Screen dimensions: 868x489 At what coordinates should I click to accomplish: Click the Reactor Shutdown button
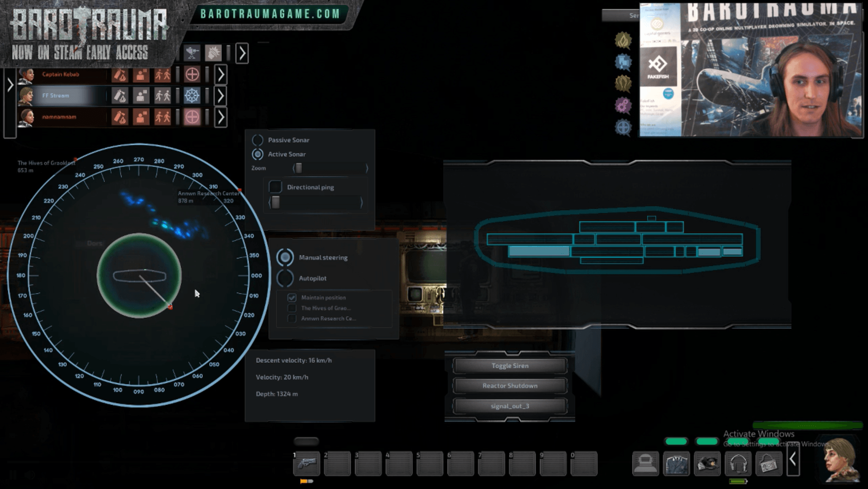510,386
